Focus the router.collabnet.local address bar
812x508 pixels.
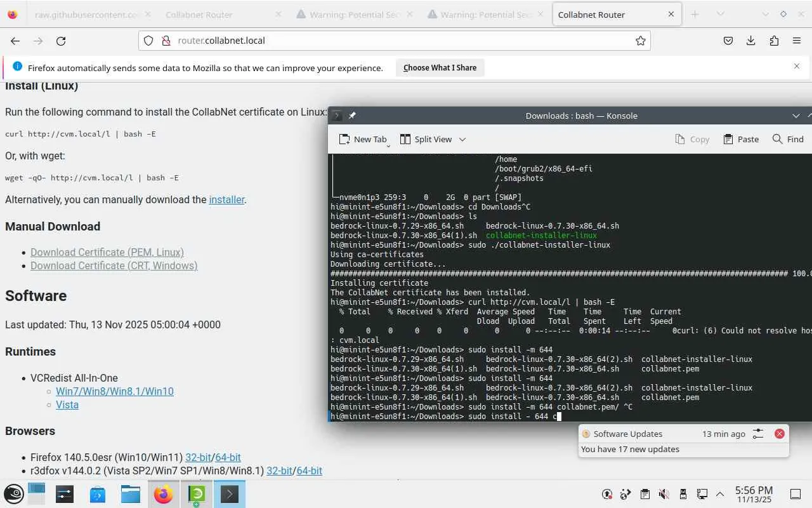(x=394, y=41)
